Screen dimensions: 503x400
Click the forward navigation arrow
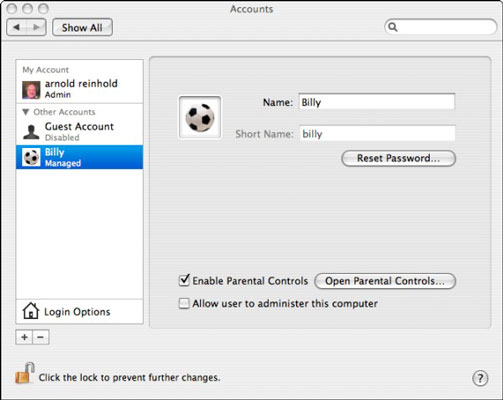pyautogui.click(x=36, y=27)
